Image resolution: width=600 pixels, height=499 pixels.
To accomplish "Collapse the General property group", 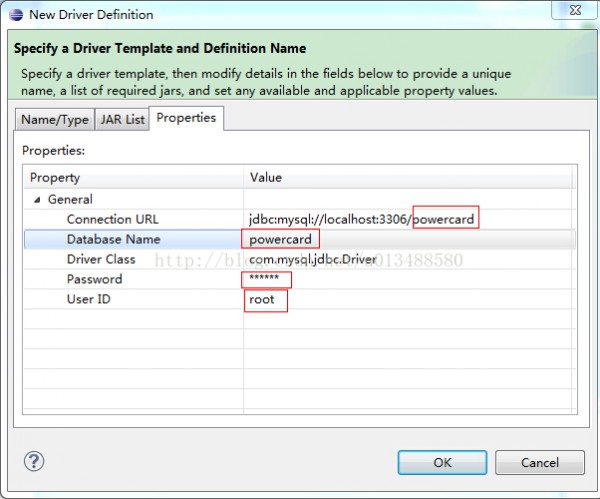I will pyautogui.click(x=37, y=199).
